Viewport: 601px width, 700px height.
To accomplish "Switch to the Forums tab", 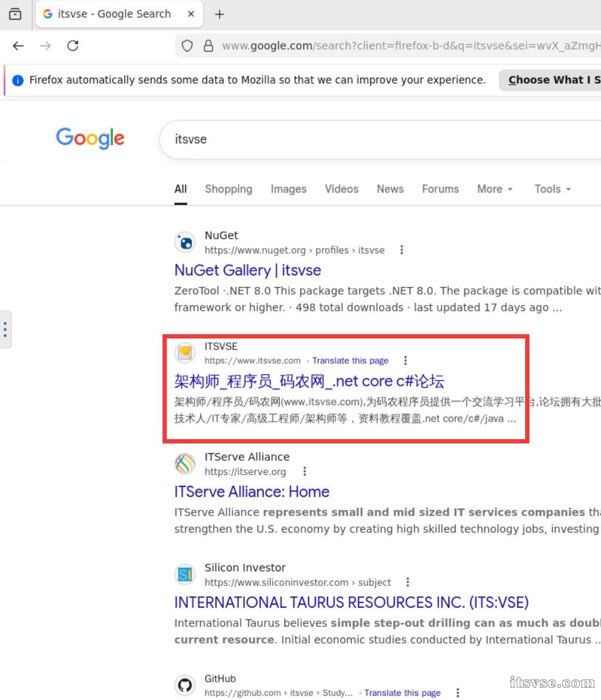I will click(440, 189).
